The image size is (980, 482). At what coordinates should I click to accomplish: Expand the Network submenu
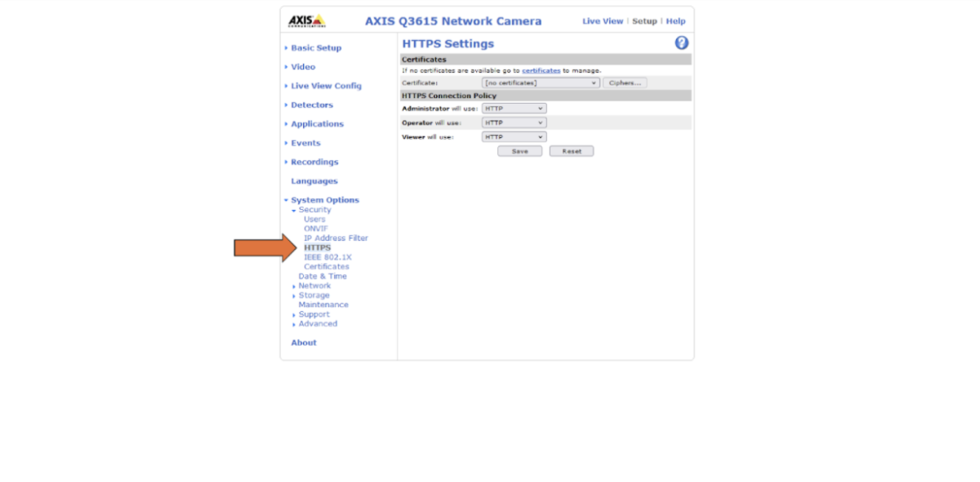tap(314, 286)
